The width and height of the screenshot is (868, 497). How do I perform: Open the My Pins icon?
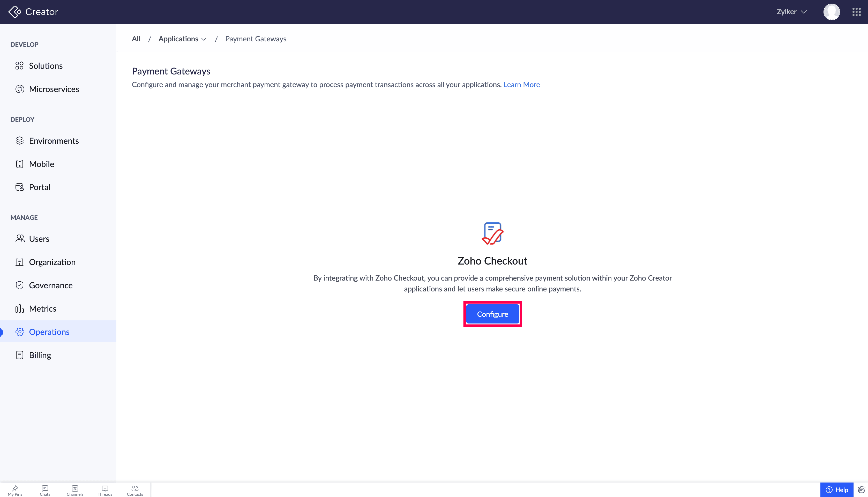point(15,490)
